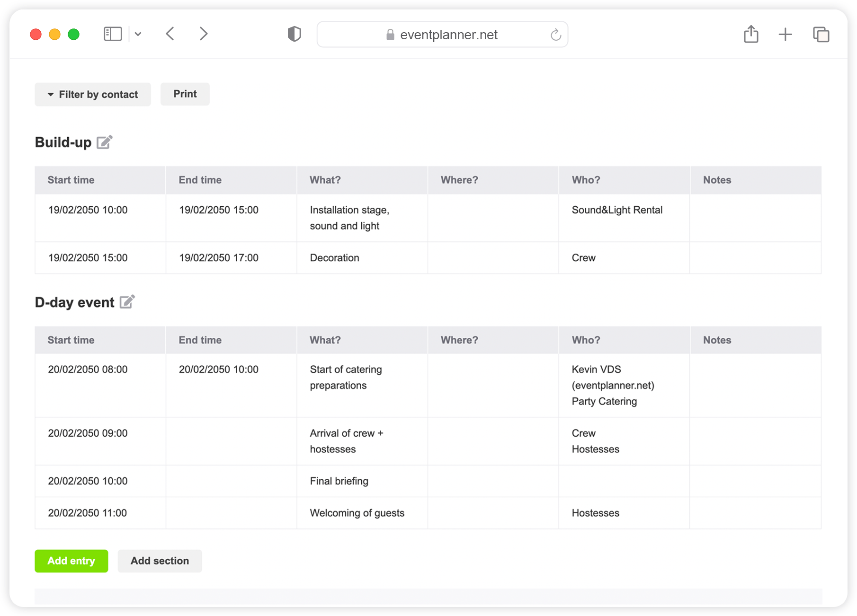Click the edit pencil icon next to Build-up
This screenshot has height=616, width=857.
(x=104, y=141)
